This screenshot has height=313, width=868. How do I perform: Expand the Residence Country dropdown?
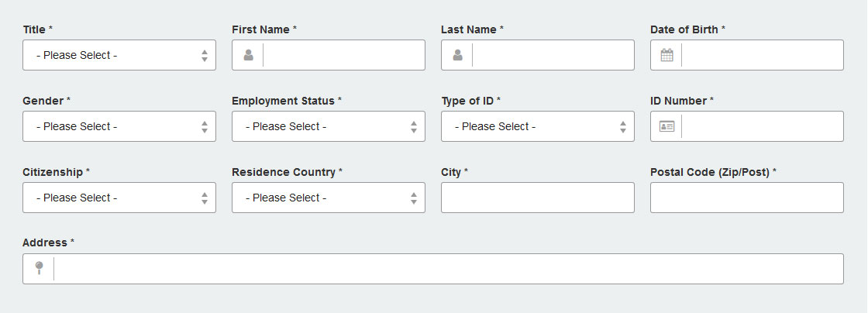pos(329,198)
